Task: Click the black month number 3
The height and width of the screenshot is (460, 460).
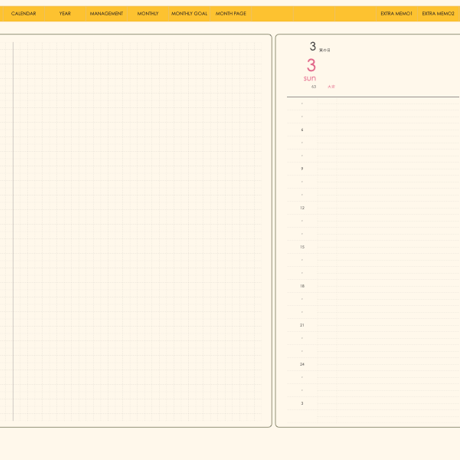Action: click(x=312, y=46)
